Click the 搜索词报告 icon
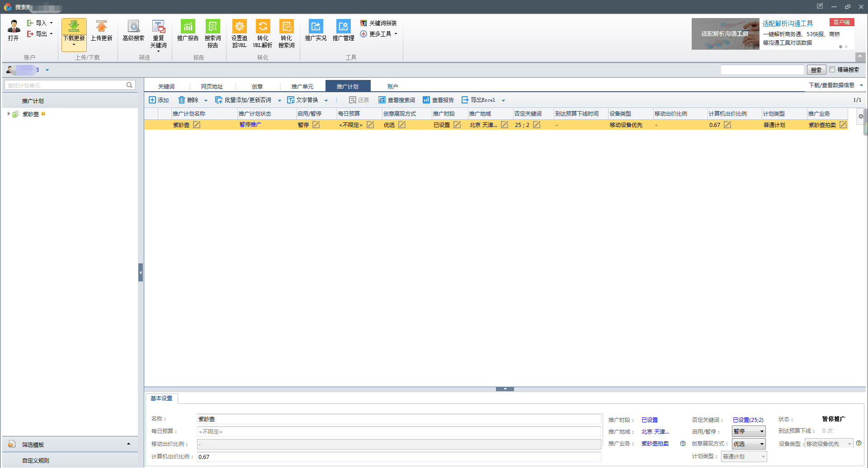 (x=212, y=27)
